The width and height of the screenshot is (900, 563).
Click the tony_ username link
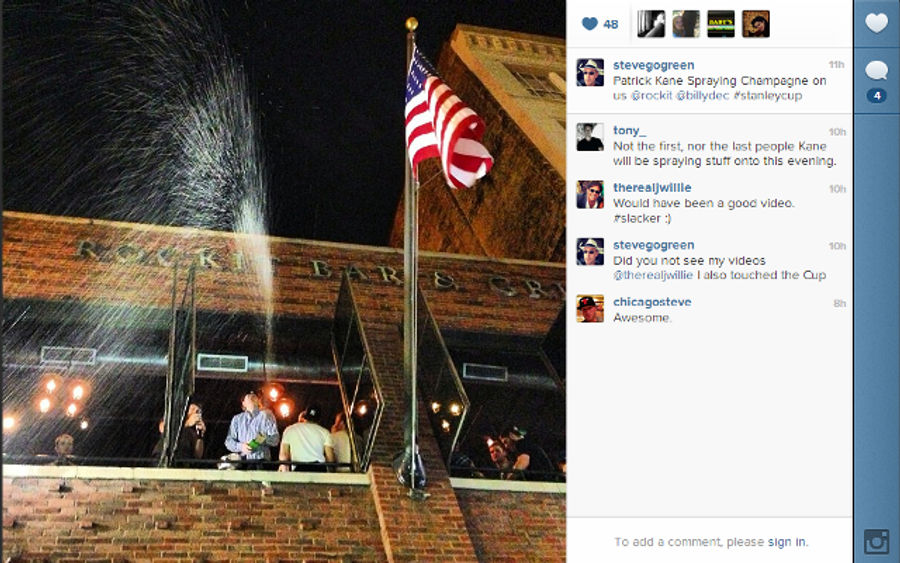coord(629,130)
